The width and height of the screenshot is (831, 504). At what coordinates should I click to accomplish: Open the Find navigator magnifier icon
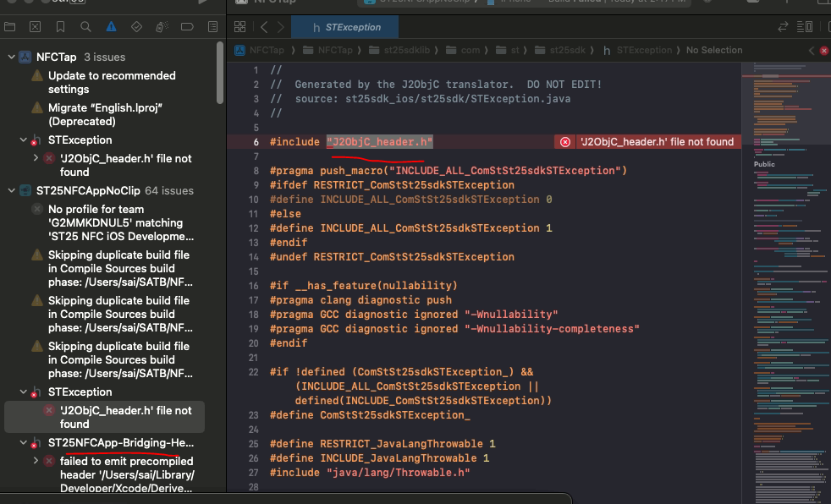click(x=85, y=27)
